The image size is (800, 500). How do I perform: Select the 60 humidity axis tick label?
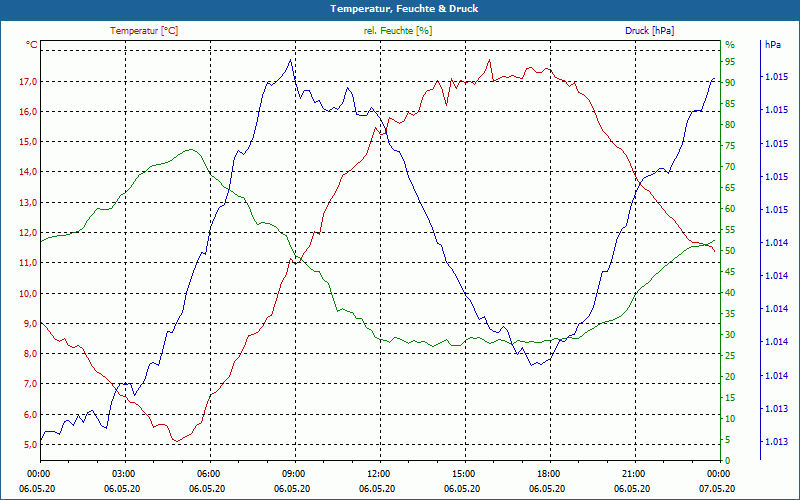click(730, 209)
